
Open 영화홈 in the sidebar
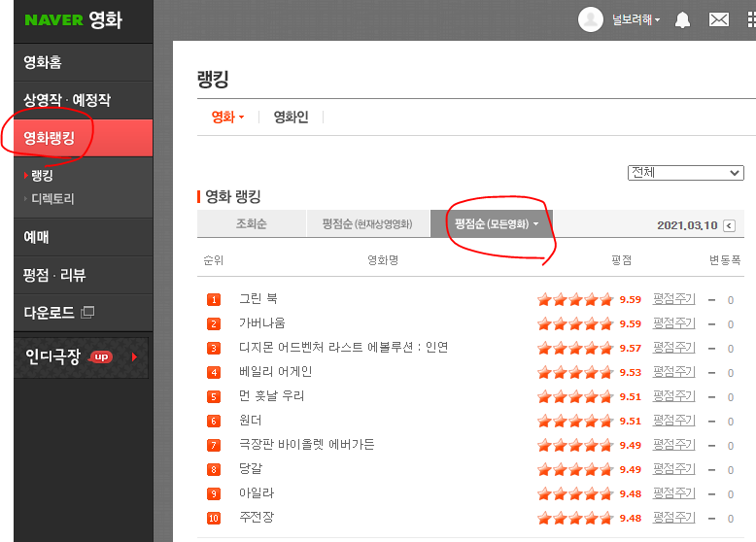[84, 62]
